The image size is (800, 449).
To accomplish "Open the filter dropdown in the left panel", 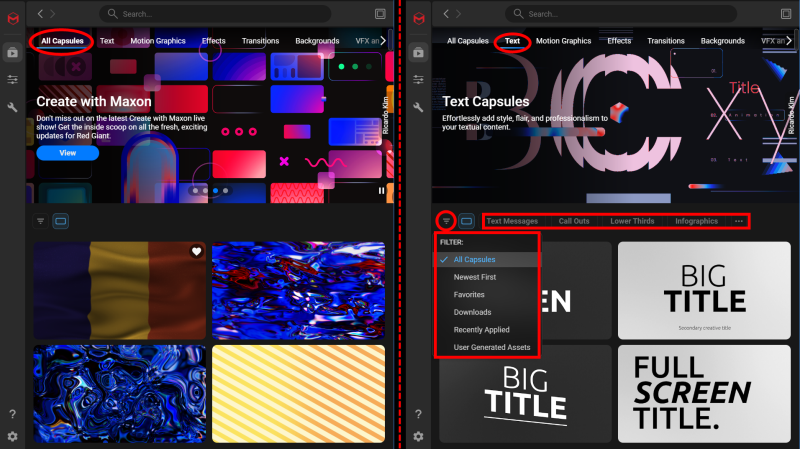I will tap(41, 220).
